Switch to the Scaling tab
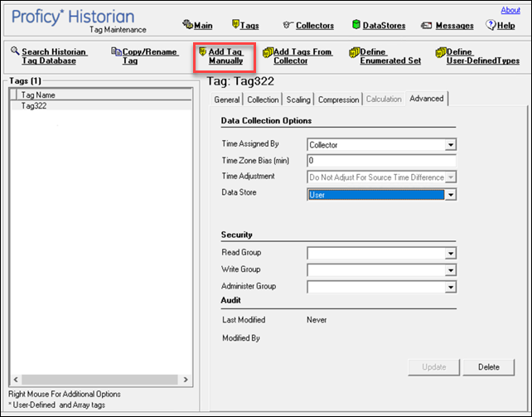 (x=298, y=99)
